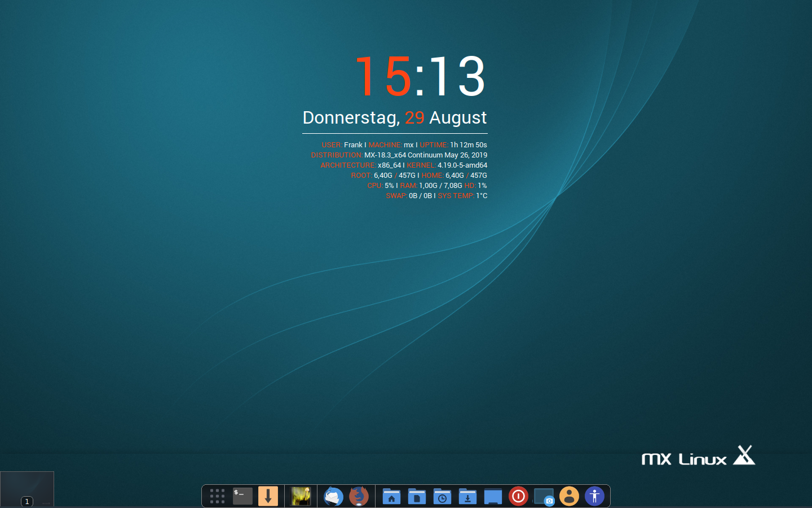Launch Thunderbird mail client from dock
The width and height of the screenshot is (812, 508).
333,496
